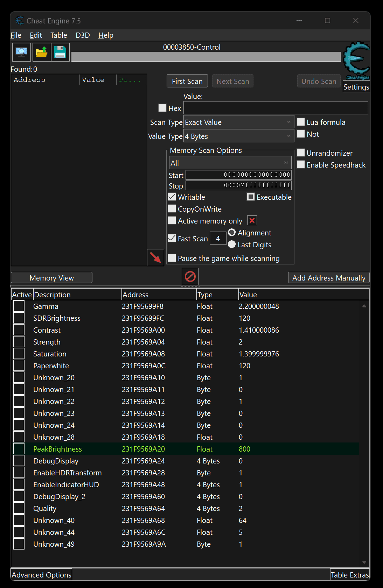
Task: Click the open folder load table icon
Action: [42, 52]
